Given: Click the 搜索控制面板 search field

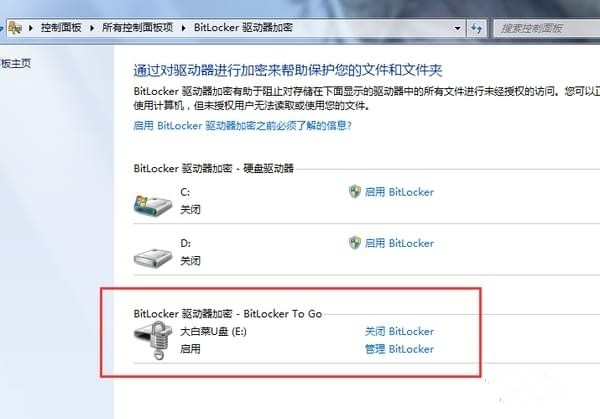Looking at the screenshot, I should tap(546, 28).
